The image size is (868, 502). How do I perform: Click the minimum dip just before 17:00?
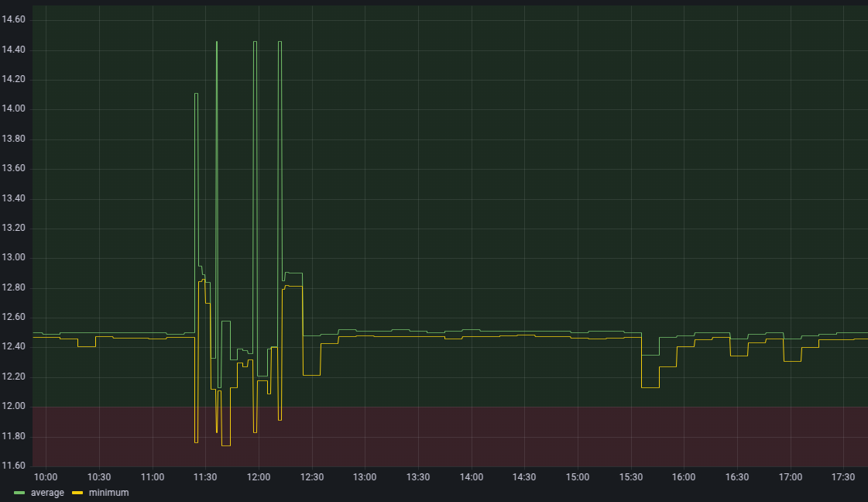(792, 362)
